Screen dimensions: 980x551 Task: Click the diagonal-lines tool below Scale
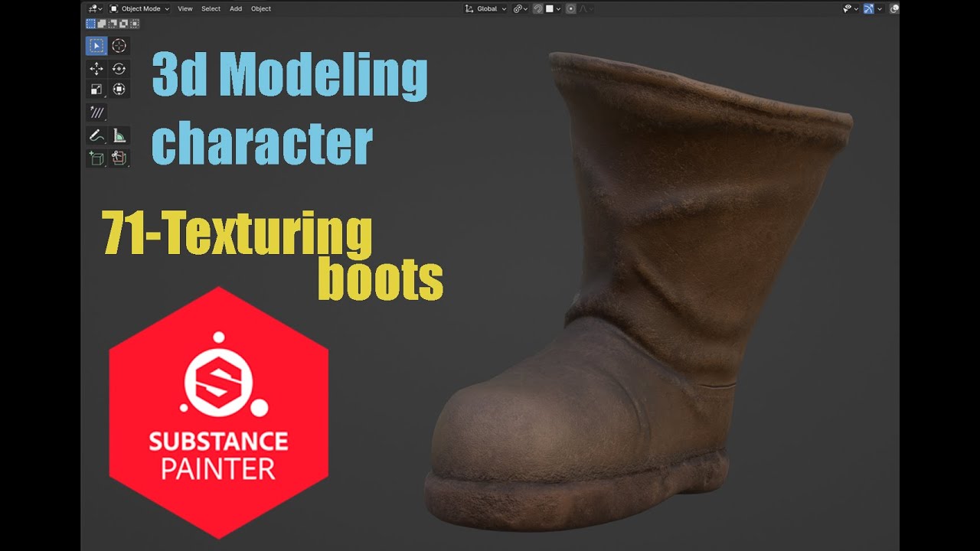(x=96, y=112)
